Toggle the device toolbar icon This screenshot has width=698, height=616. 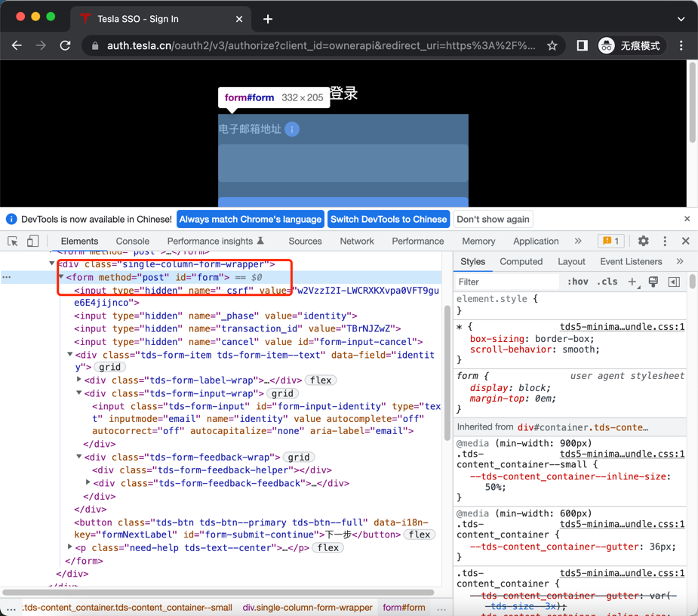click(32, 241)
